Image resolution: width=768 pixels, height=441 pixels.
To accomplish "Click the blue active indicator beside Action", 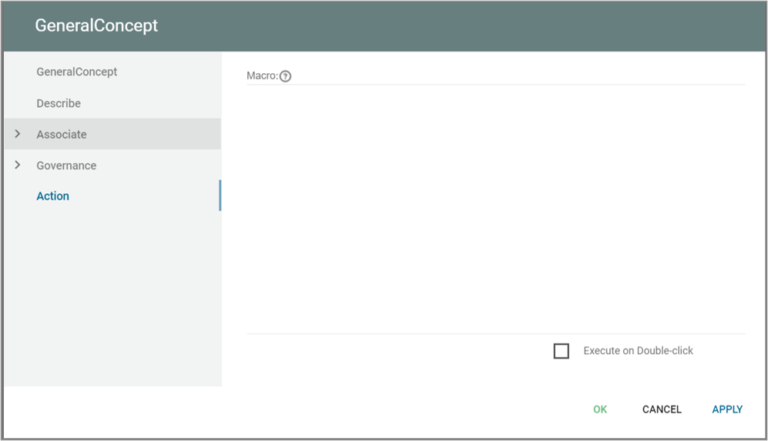I will pyautogui.click(x=219, y=196).
